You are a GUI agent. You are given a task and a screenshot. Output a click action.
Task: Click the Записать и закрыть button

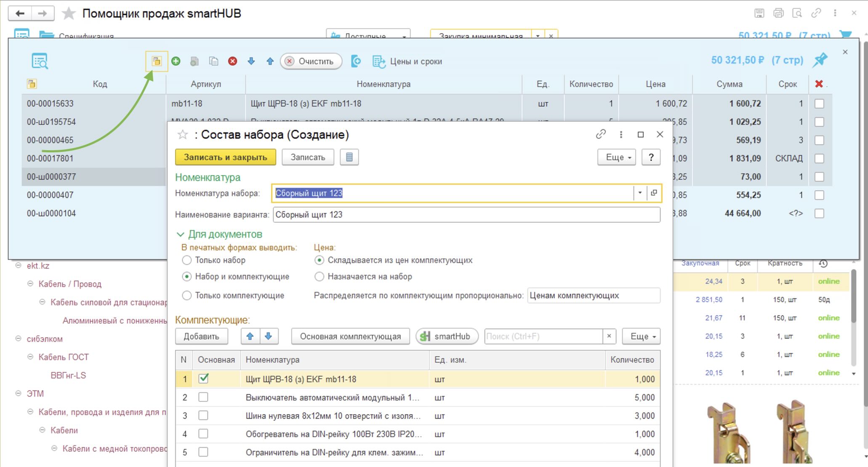click(226, 157)
